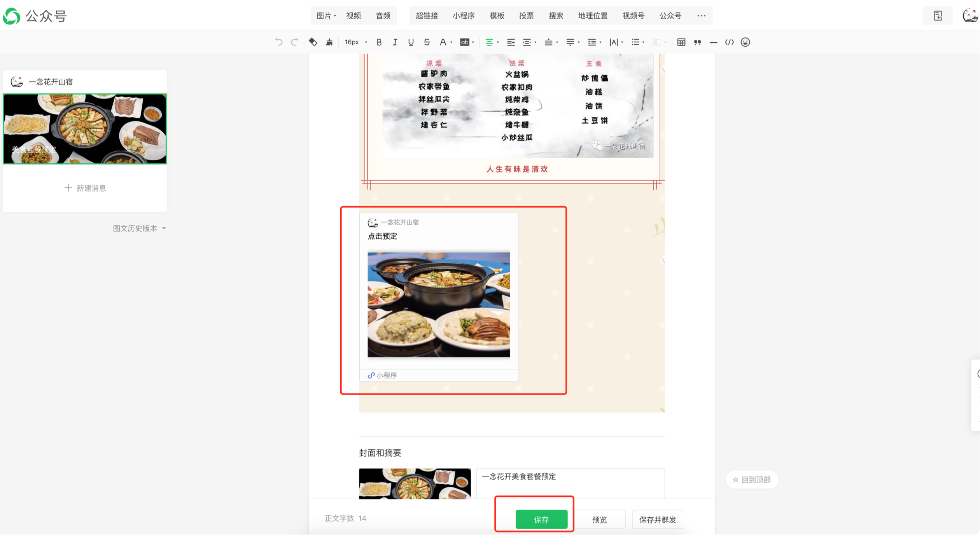Open the 图片 insert menu

pyautogui.click(x=326, y=16)
